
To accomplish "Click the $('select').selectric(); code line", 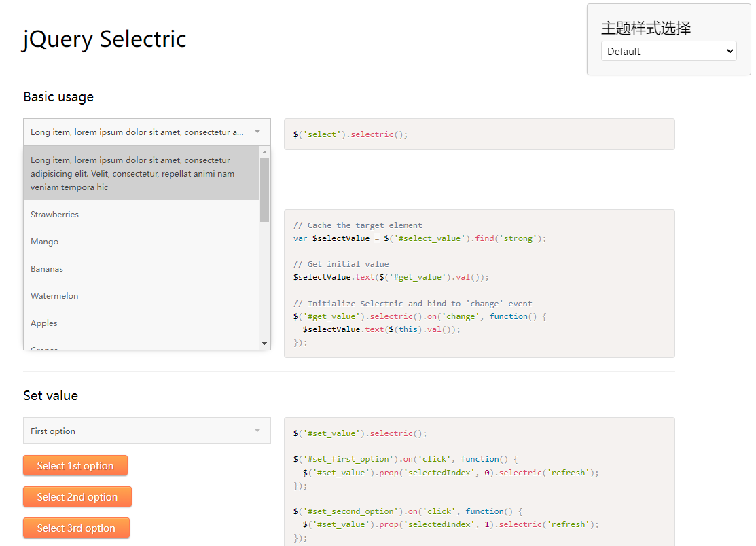I will 350,134.
